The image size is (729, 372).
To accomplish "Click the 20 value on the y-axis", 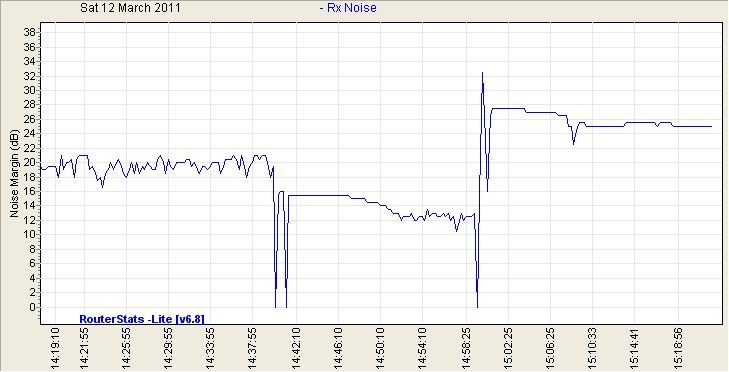I will point(29,162).
